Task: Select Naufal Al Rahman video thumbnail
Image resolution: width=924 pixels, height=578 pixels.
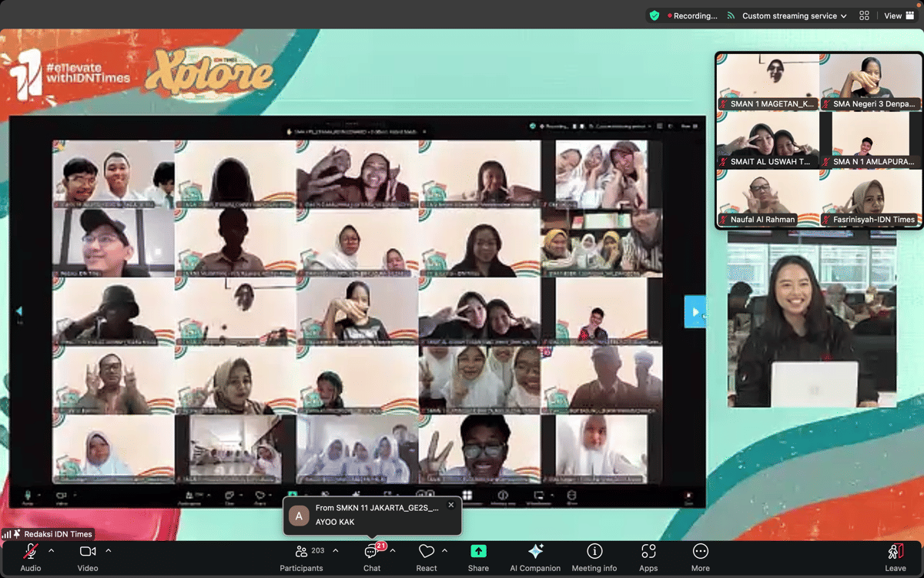Action: pyautogui.click(x=768, y=198)
